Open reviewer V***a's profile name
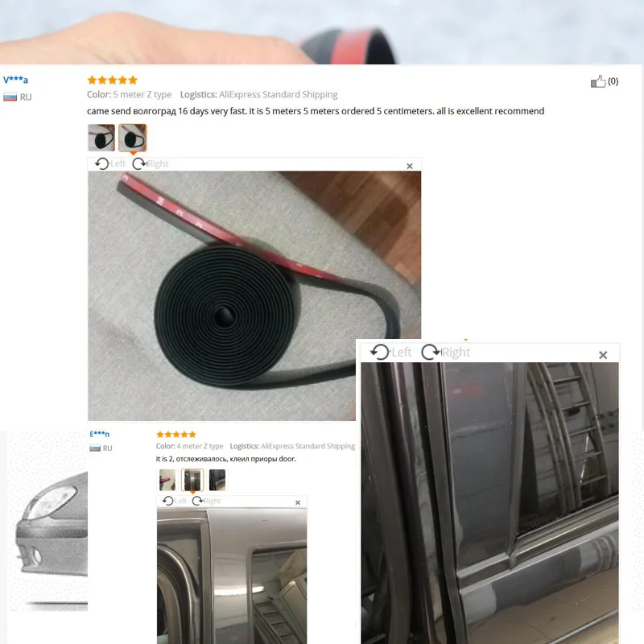Viewport: 644px width, 644px height. [x=15, y=80]
